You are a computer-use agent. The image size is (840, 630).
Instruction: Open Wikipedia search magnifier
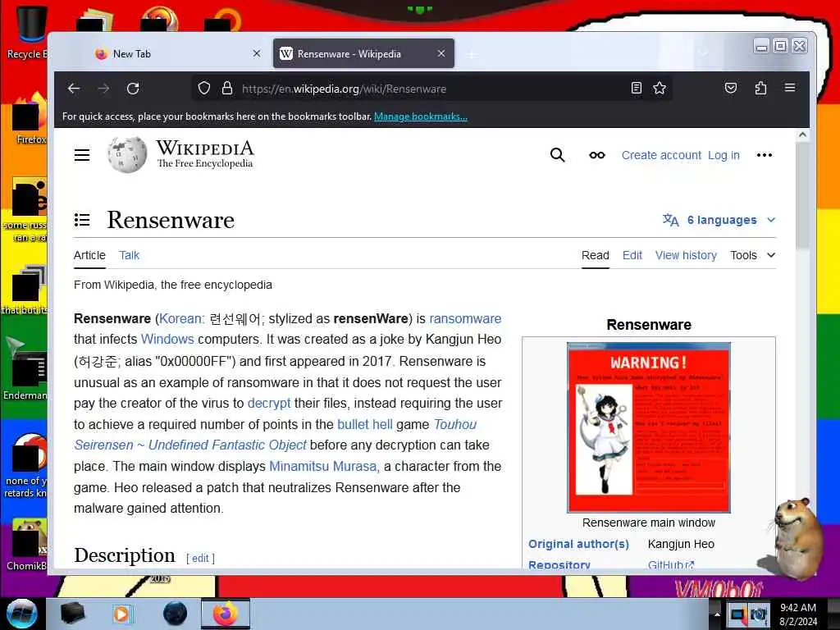[x=557, y=155]
